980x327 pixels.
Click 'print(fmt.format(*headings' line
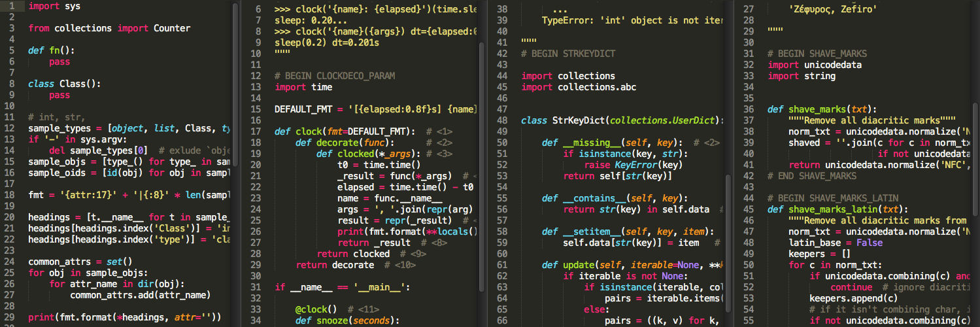[125, 318]
